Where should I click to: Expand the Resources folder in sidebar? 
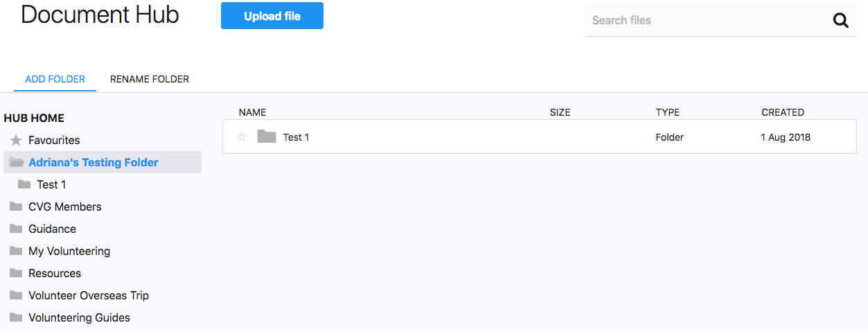[55, 273]
